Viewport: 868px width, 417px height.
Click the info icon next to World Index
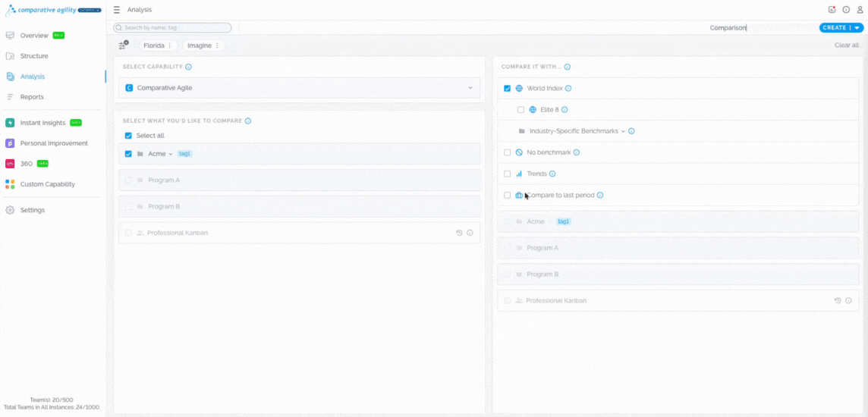tap(568, 89)
